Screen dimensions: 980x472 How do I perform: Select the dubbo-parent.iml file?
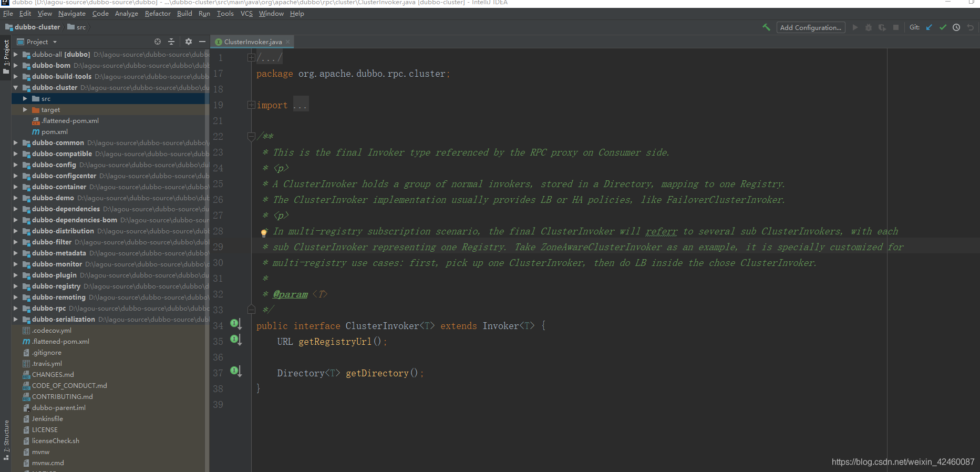coord(58,408)
